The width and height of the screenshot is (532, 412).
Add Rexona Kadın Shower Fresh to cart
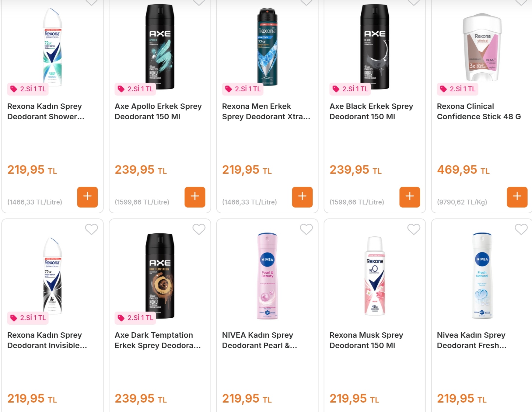tap(87, 197)
